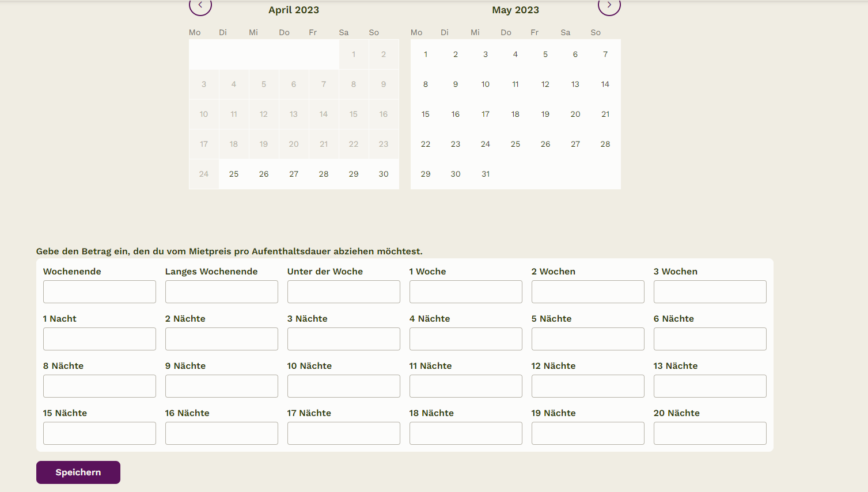Focus the 9 Nächte input field
Image resolution: width=868 pixels, height=492 pixels.
222,386
